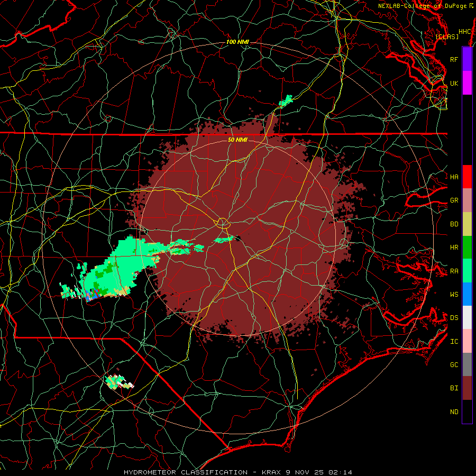This screenshot has height=476, width=476.
Task: Click the 'DS' legend label
Action: point(454,317)
